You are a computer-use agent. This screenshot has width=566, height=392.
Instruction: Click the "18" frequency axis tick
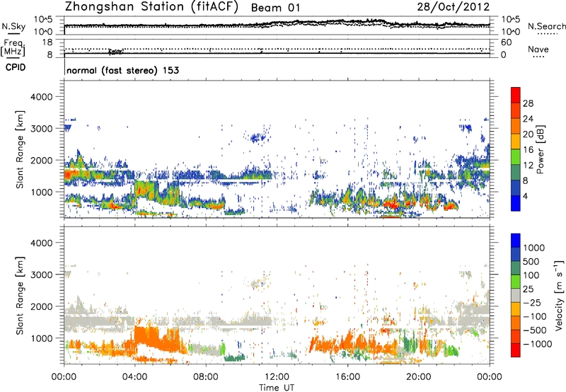[x=47, y=42]
